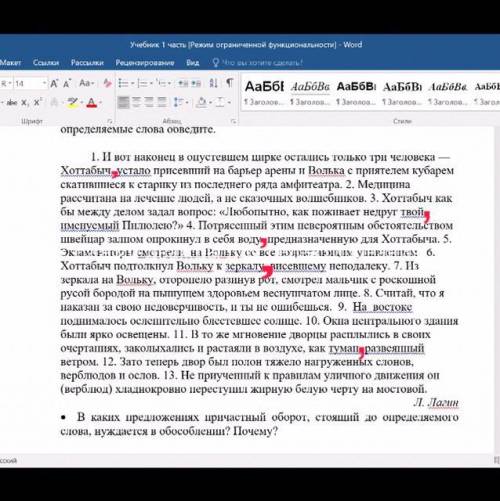This screenshot has height=501, width=500.
Task: Toggle strikethrough formatting
Action: [12, 103]
